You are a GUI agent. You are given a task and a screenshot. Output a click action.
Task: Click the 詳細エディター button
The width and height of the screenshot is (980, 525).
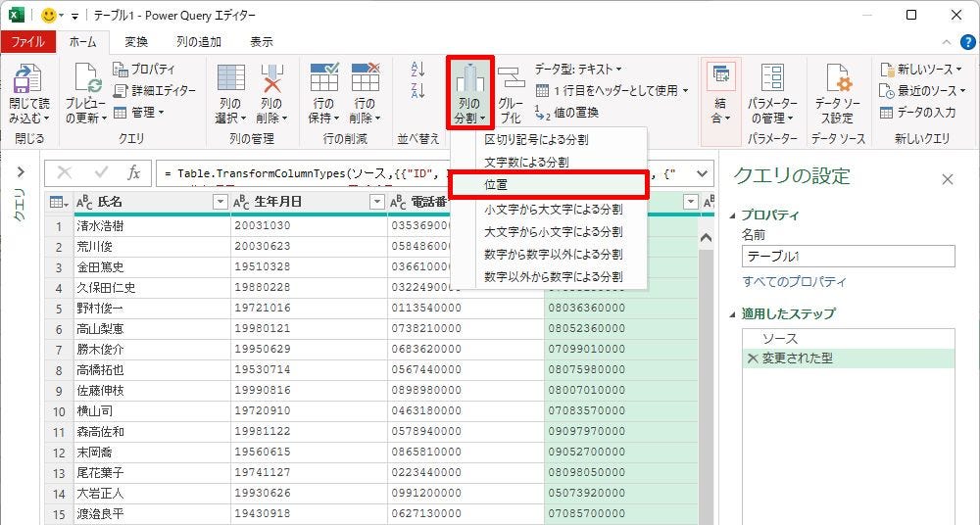[x=155, y=90]
